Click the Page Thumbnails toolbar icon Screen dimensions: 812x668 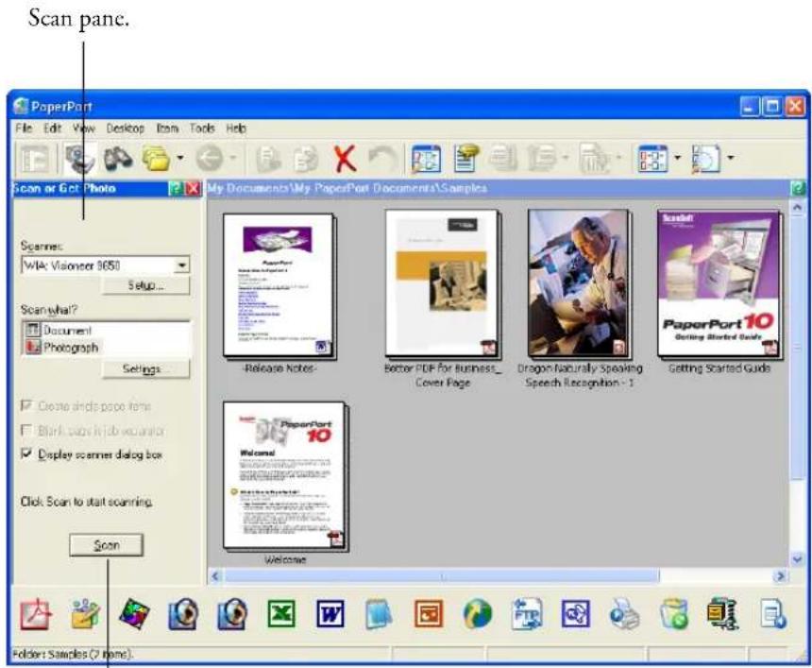tap(426, 159)
